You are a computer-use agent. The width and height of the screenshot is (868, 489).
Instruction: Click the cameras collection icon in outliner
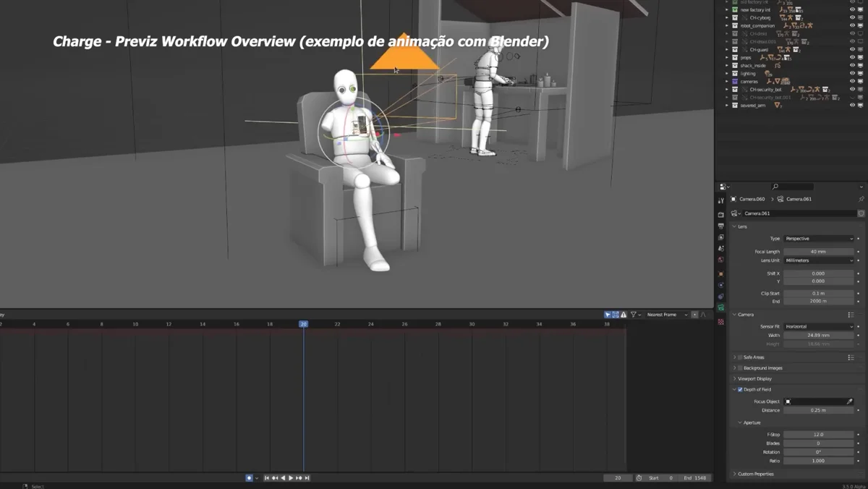[x=734, y=82]
